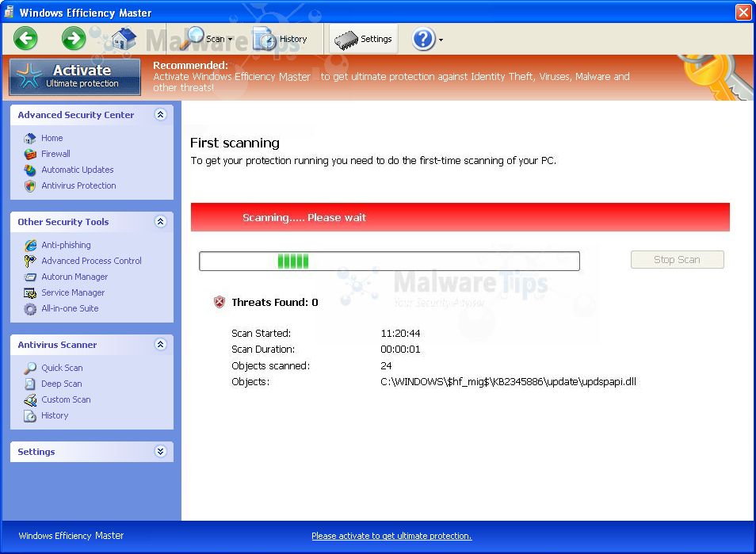The height and width of the screenshot is (554, 756).
Task: Go to the home house icon in toolbar
Action: (124, 38)
